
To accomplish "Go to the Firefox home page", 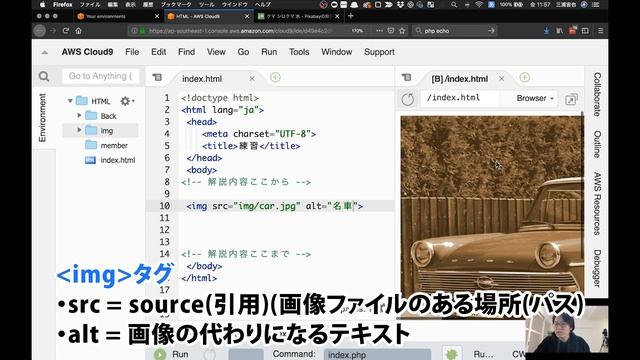I will 78,31.
